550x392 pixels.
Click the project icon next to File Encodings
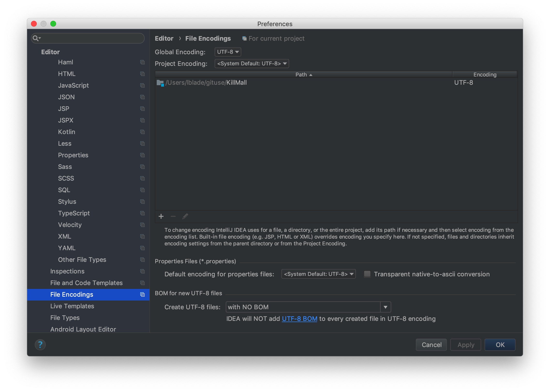pyautogui.click(x=142, y=294)
